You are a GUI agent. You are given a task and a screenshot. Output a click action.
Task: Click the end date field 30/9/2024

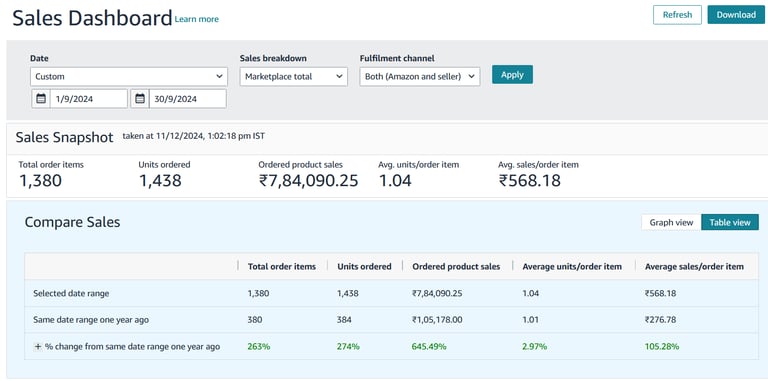187,98
